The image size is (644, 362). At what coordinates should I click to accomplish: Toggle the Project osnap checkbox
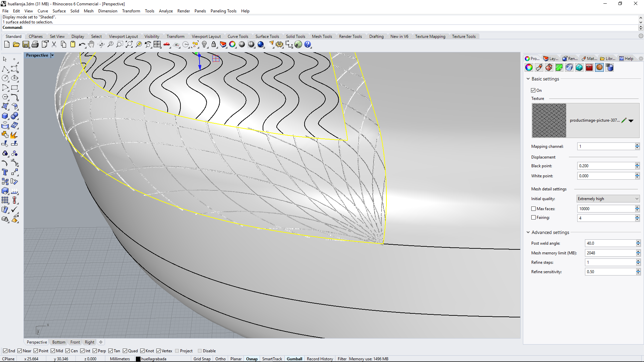(177, 351)
